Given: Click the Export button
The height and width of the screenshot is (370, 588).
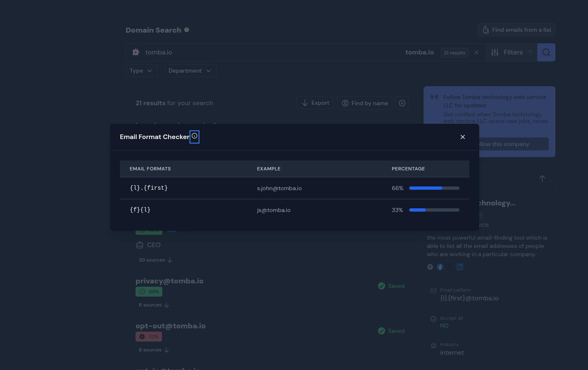Looking at the screenshot, I should 315,103.
